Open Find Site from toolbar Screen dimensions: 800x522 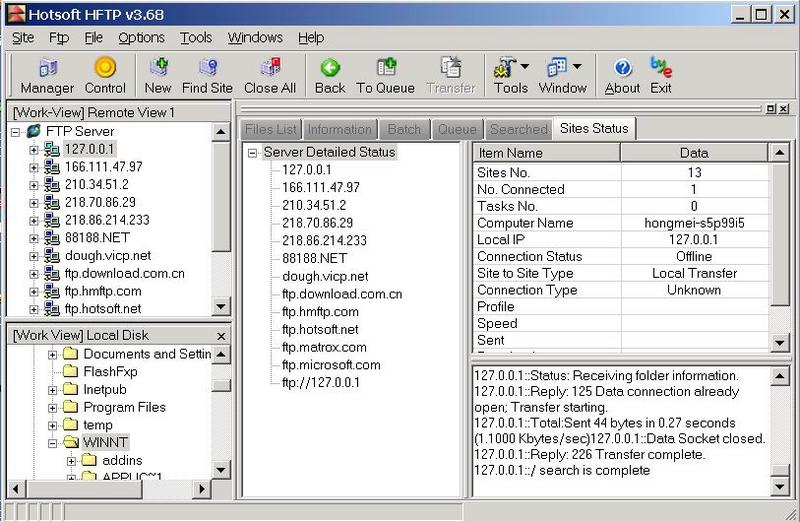(208, 67)
